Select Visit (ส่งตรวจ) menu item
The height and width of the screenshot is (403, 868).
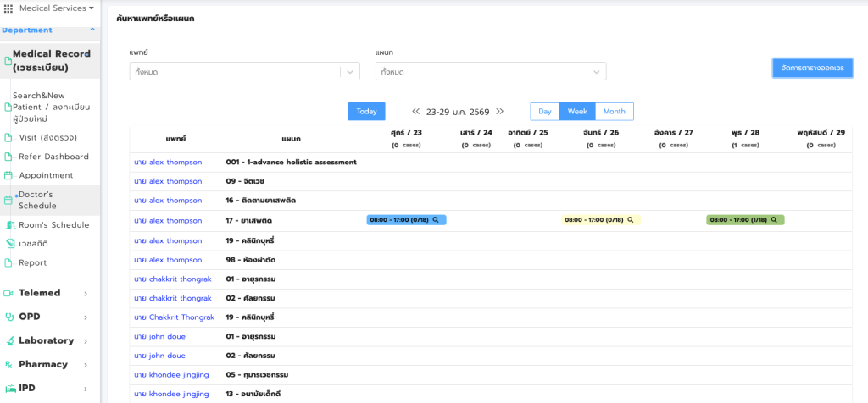pos(48,137)
